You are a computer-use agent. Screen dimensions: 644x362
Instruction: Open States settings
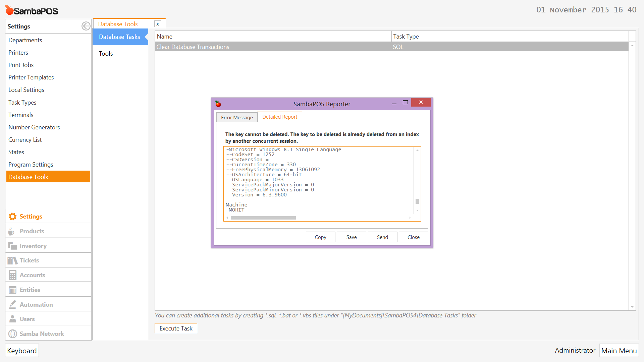point(16,152)
